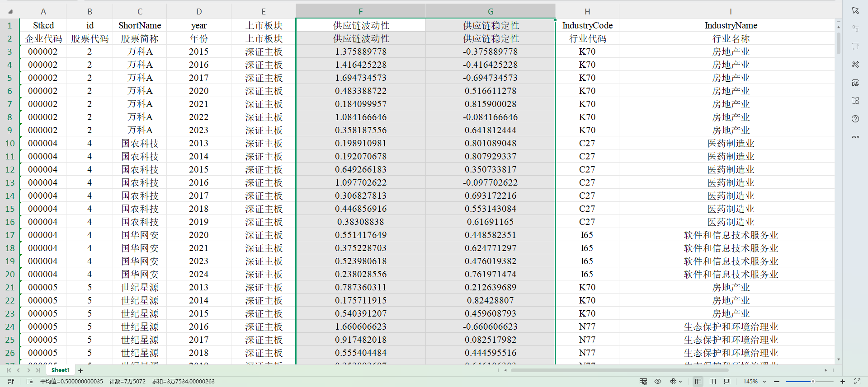Select row 10 header
This screenshot has width=868, height=387.
pyautogui.click(x=10, y=144)
